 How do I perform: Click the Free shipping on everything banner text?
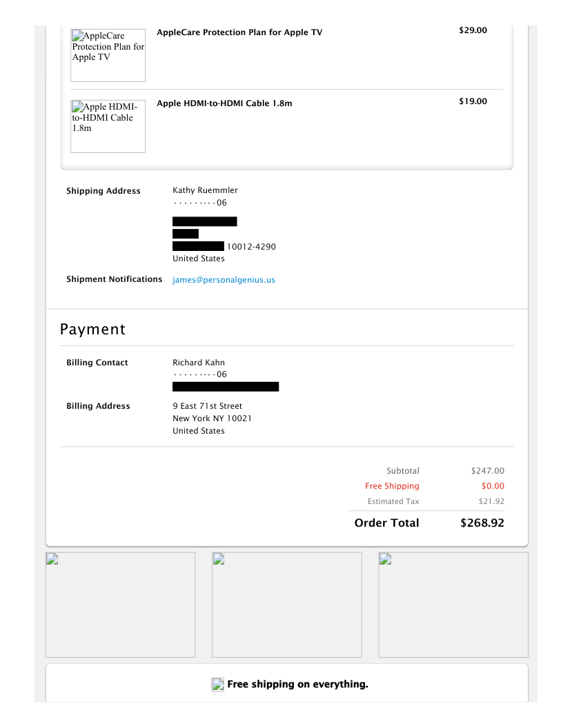pyautogui.click(x=297, y=685)
